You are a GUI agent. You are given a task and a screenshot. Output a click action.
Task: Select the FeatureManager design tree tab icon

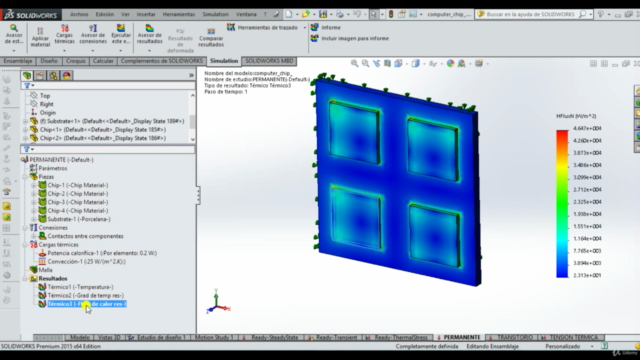pyautogui.click(x=27, y=76)
